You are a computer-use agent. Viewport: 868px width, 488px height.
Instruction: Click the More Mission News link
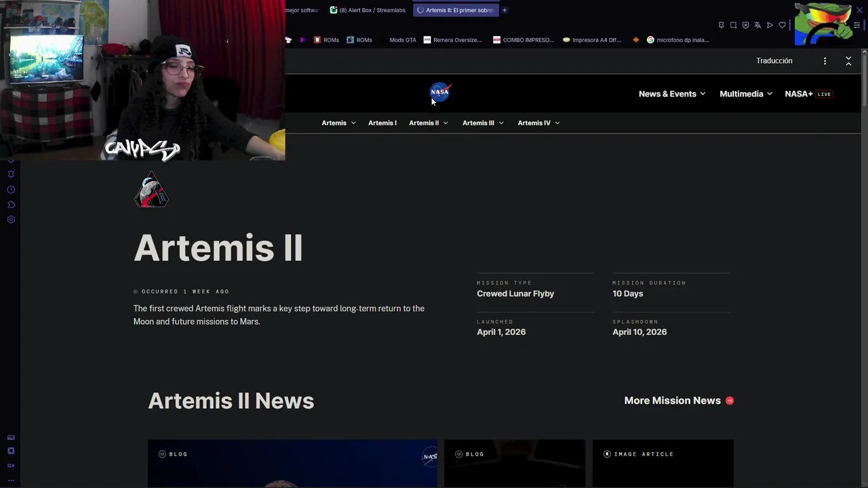(x=673, y=401)
